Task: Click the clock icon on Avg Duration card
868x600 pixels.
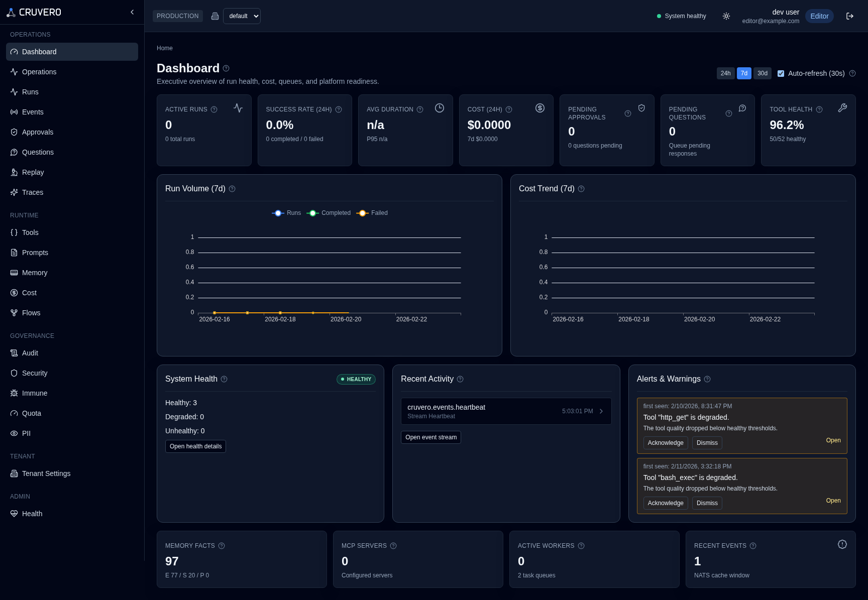Action: click(x=440, y=108)
